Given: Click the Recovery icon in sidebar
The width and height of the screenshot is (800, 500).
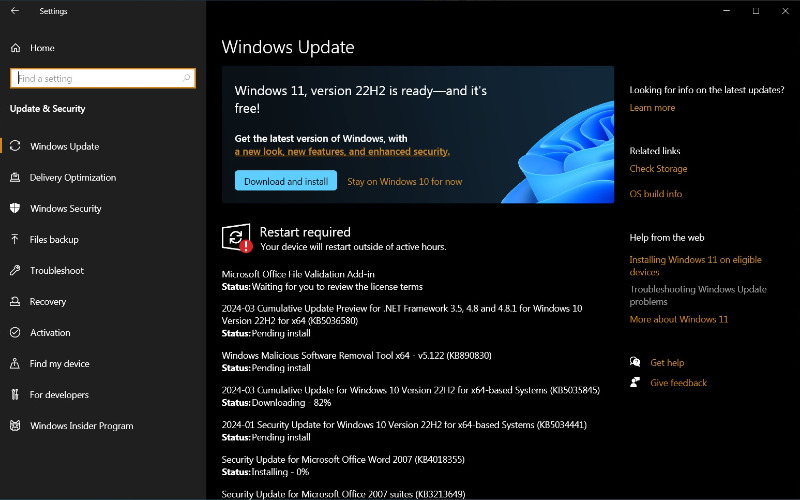Looking at the screenshot, I should pyautogui.click(x=15, y=302).
